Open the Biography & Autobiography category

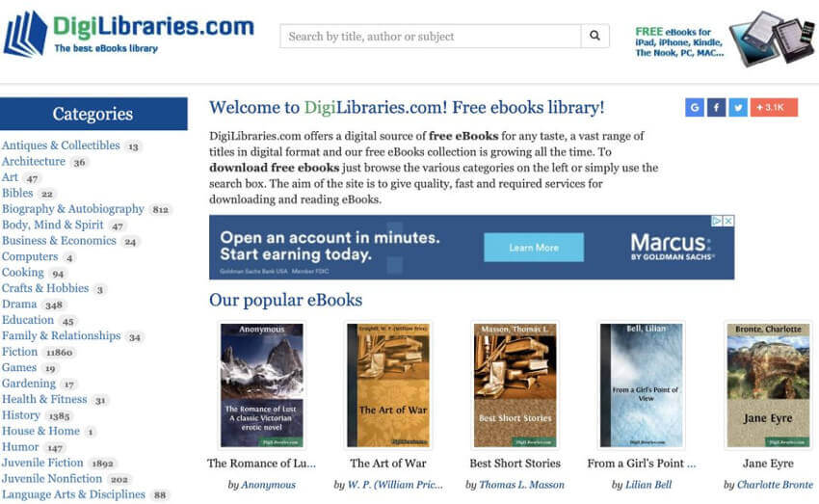pos(73,209)
